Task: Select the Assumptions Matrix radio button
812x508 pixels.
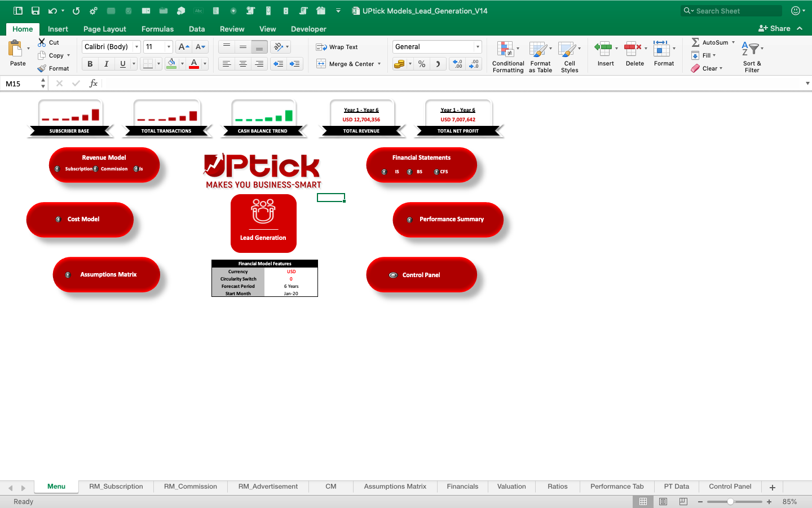Action: (68, 275)
